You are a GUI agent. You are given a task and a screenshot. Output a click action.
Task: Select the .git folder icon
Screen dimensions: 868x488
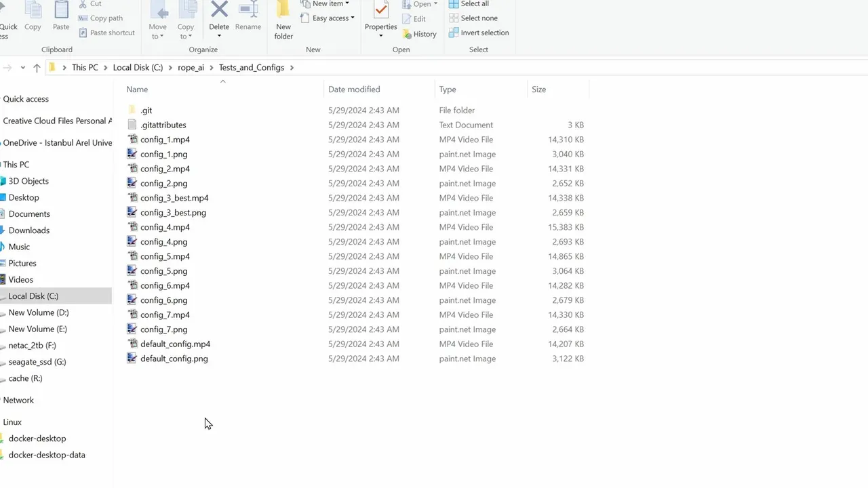(132, 110)
